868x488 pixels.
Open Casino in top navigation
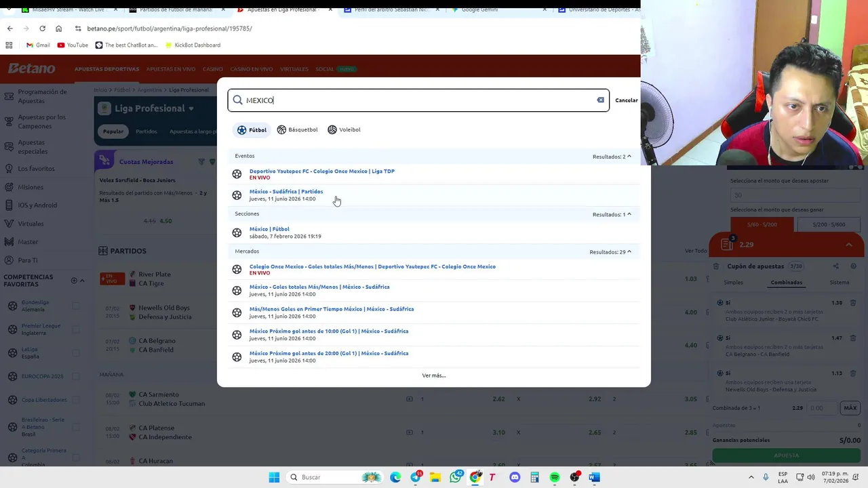(x=212, y=69)
